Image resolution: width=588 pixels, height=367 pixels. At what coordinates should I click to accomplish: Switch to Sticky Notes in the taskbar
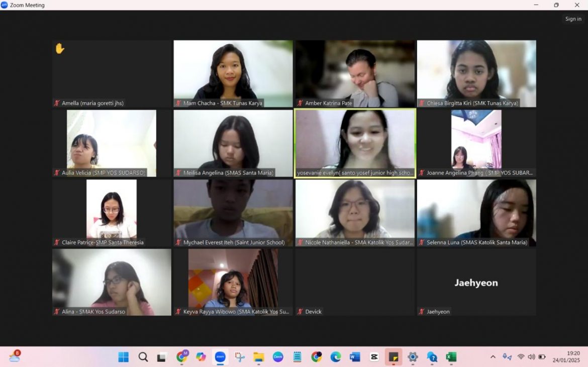[x=393, y=357]
